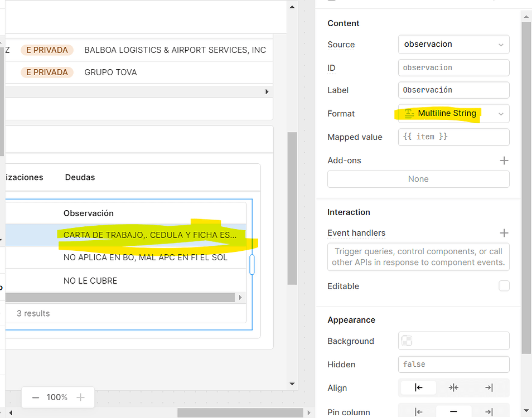Image resolution: width=532 pixels, height=418 pixels.
Task: Click the ID field observacion
Action: point(453,68)
